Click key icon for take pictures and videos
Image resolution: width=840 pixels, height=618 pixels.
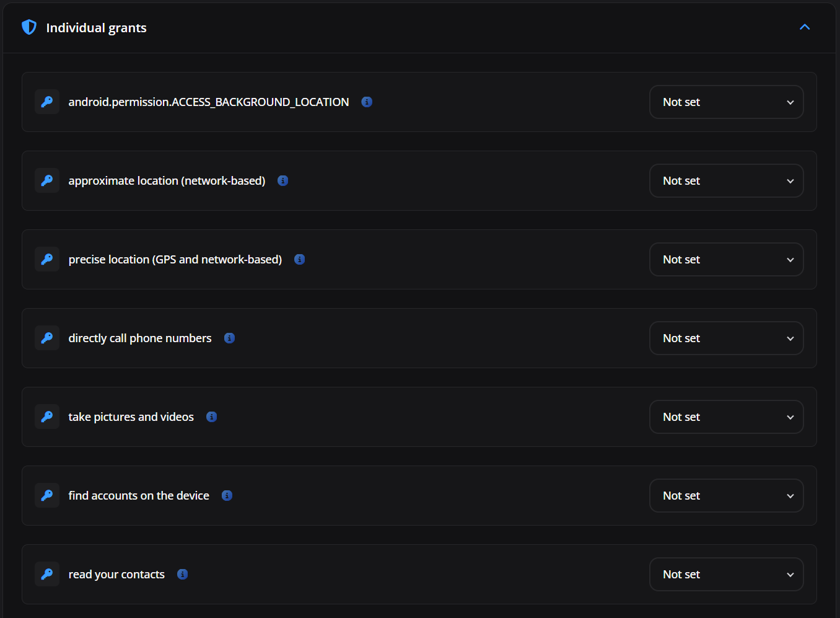(47, 417)
